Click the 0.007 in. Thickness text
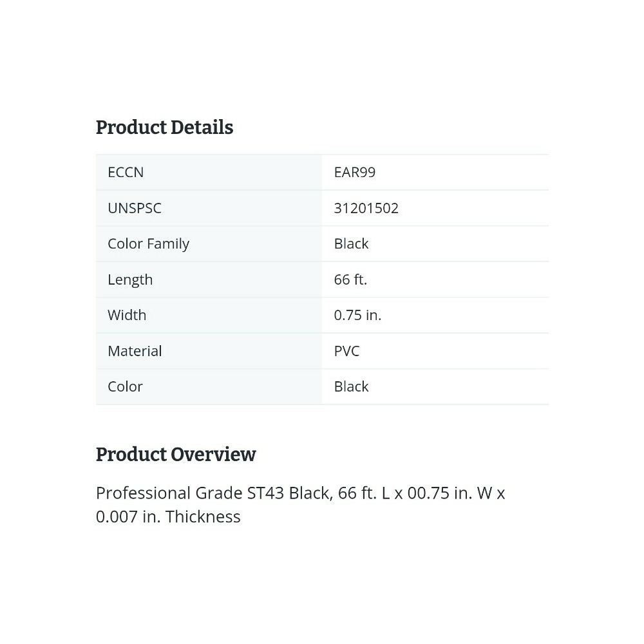Viewport: 644px width, 644px height. (168, 517)
